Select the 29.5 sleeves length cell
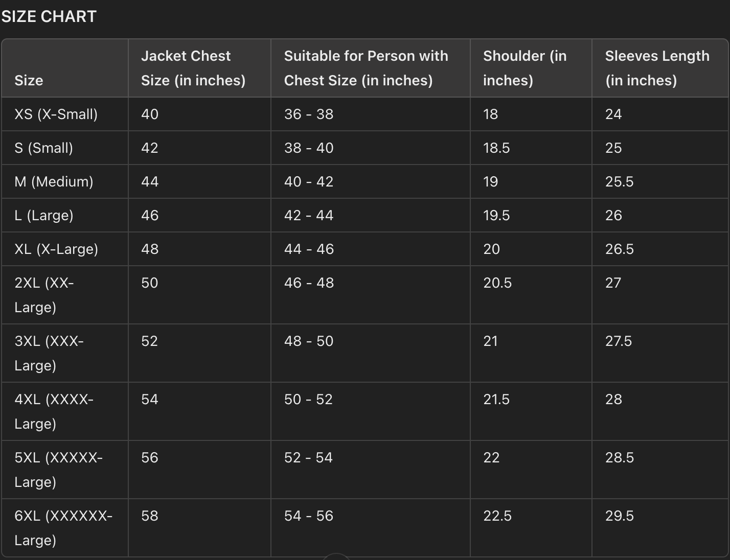The height and width of the screenshot is (560, 730). click(620, 516)
